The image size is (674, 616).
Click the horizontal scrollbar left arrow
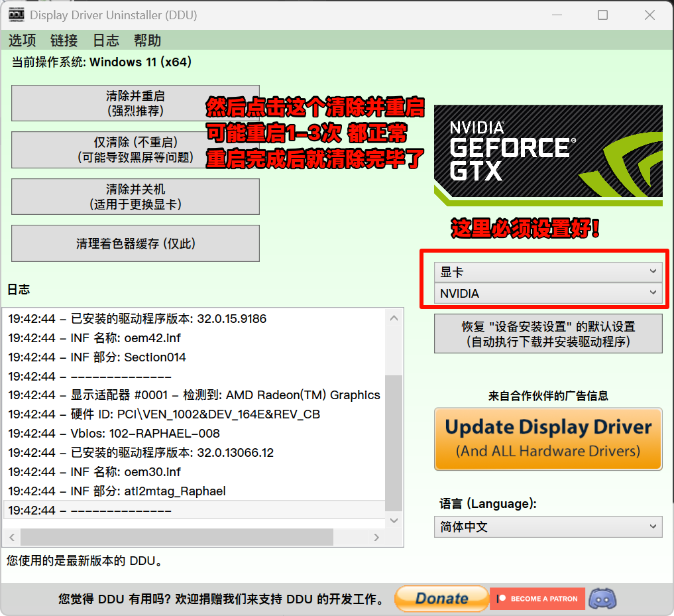[x=12, y=538]
